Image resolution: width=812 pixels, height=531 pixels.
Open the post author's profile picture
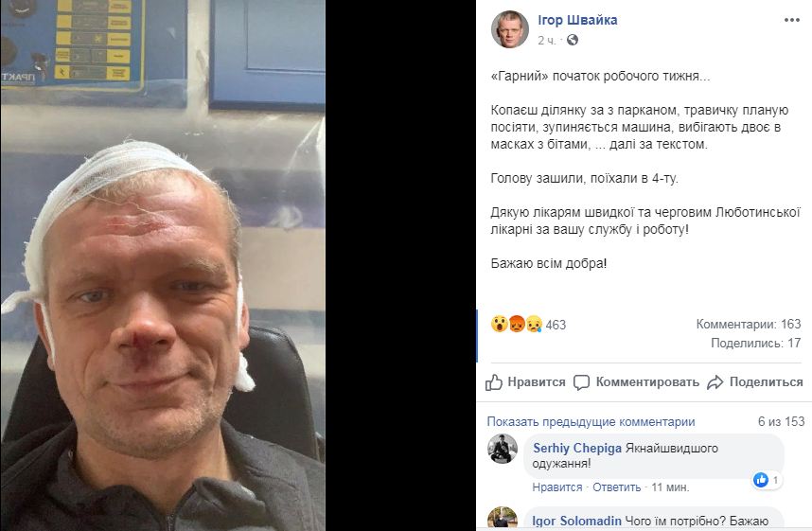click(x=509, y=29)
